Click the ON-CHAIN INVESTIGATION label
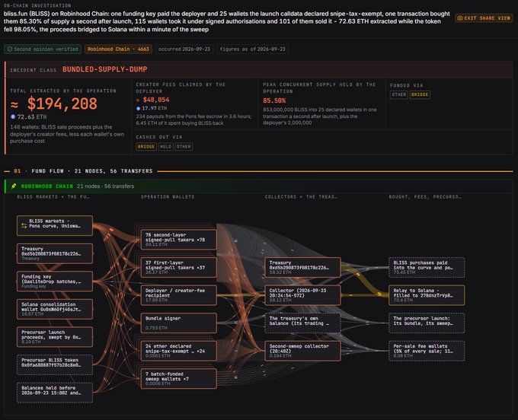 37,5
